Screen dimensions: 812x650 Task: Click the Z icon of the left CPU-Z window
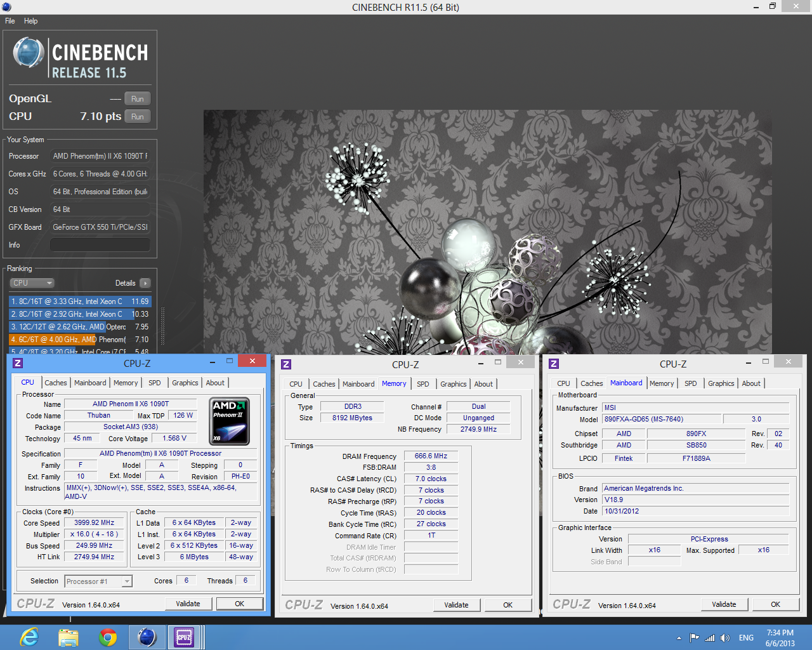18,363
